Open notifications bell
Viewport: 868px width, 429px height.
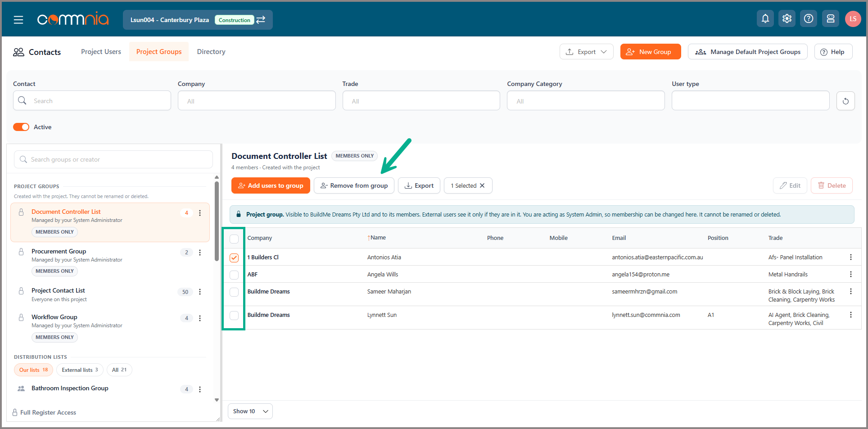tap(765, 18)
